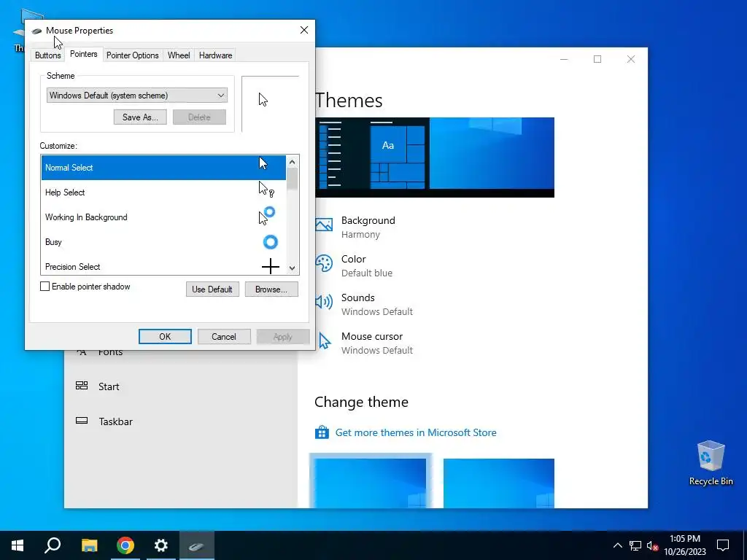This screenshot has width=747, height=560.
Task: Select the first theme thumbnail
Action: point(371,482)
